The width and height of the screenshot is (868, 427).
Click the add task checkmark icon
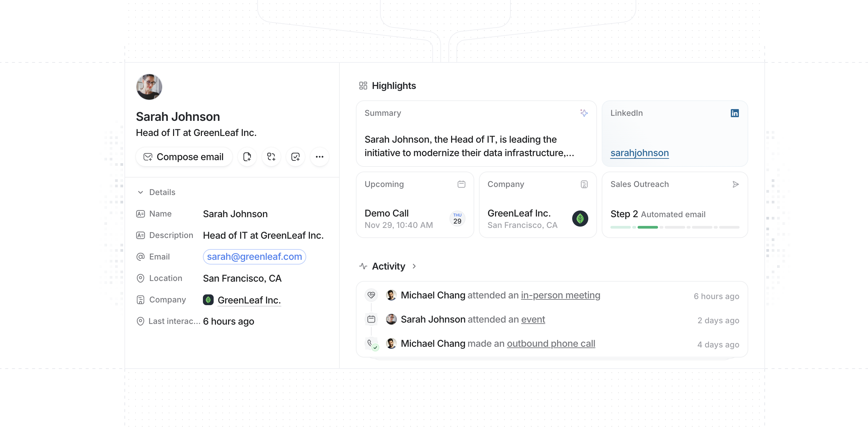click(x=295, y=157)
